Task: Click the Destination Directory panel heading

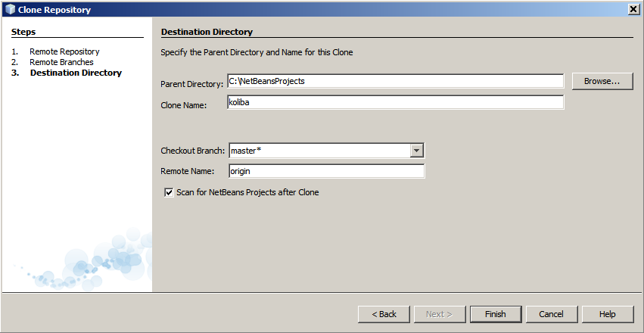Action: tap(207, 32)
